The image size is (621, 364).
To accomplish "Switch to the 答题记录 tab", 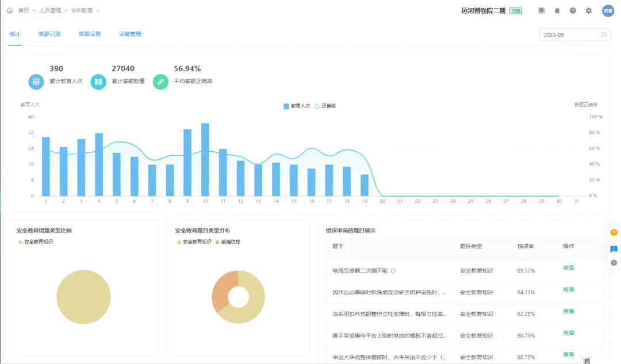I will (x=49, y=34).
